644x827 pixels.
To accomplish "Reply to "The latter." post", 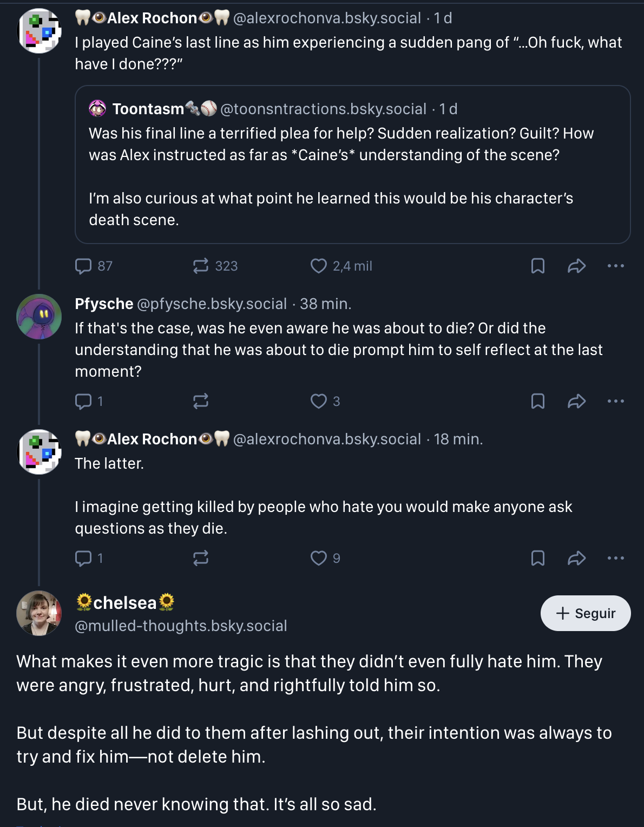I will [x=83, y=558].
